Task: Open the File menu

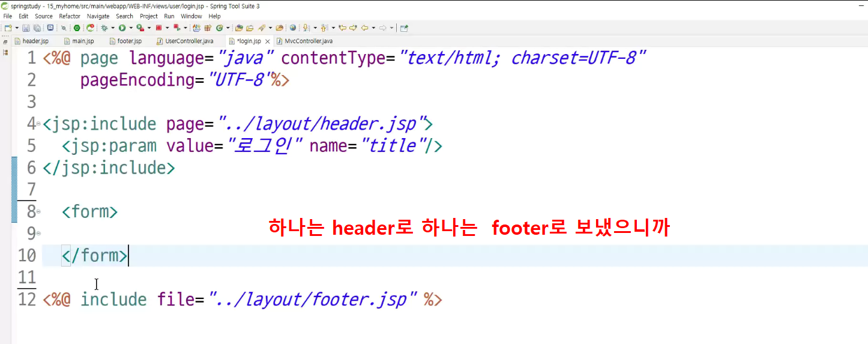Action: pos(8,16)
